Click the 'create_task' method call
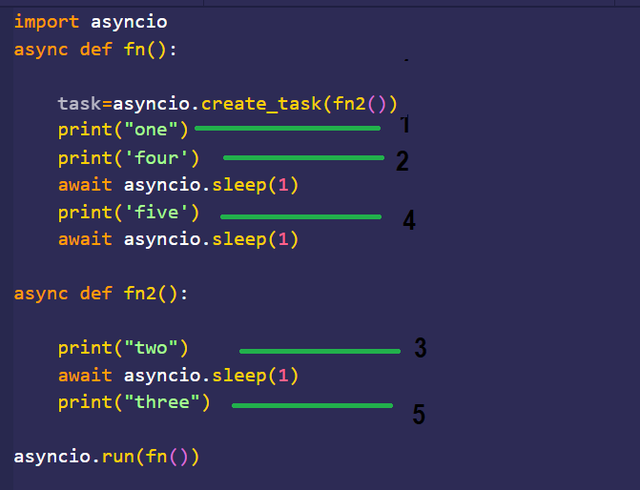 261,104
